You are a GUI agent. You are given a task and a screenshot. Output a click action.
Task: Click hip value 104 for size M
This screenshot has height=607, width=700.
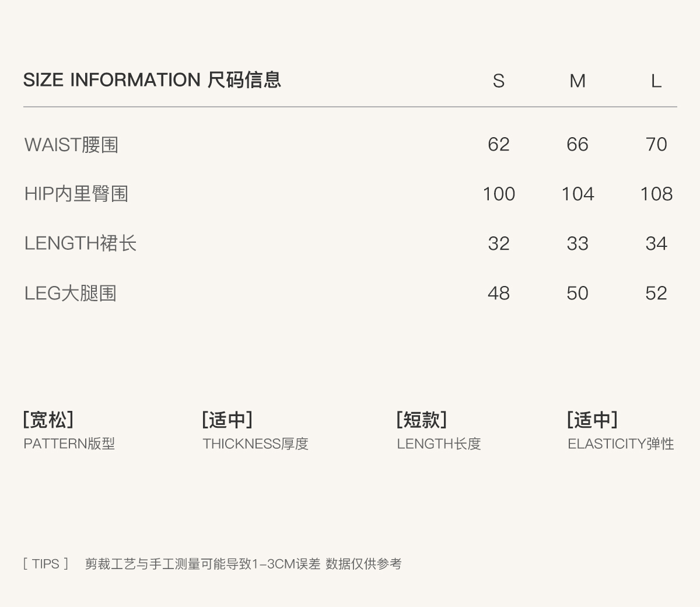pyautogui.click(x=577, y=194)
